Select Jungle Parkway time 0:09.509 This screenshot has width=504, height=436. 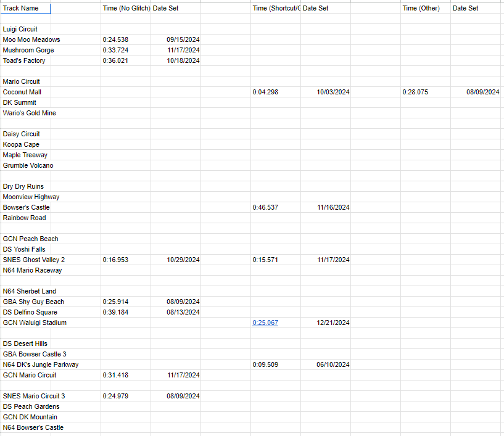(x=276, y=364)
